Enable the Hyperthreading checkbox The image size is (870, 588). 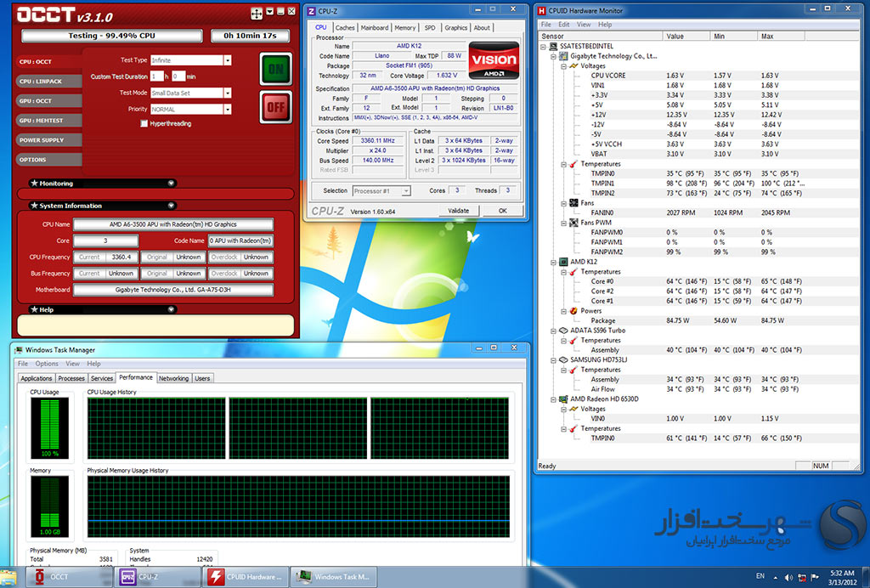pos(144,124)
